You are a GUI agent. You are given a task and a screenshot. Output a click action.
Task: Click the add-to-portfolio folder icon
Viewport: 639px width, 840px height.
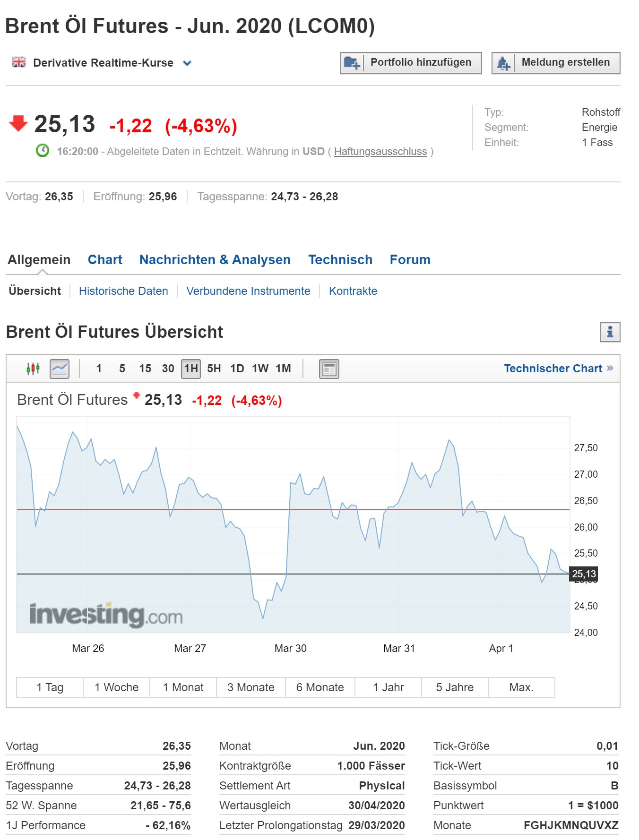tap(352, 63)
